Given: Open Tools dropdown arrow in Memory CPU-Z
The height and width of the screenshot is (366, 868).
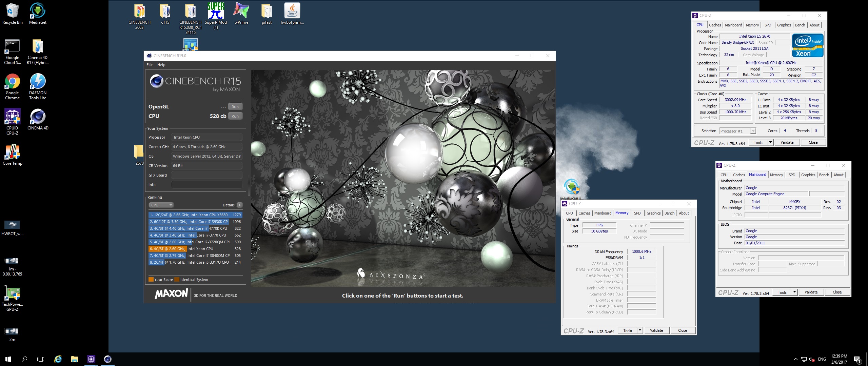Looking at the screenshot, I should pos(640,330).
